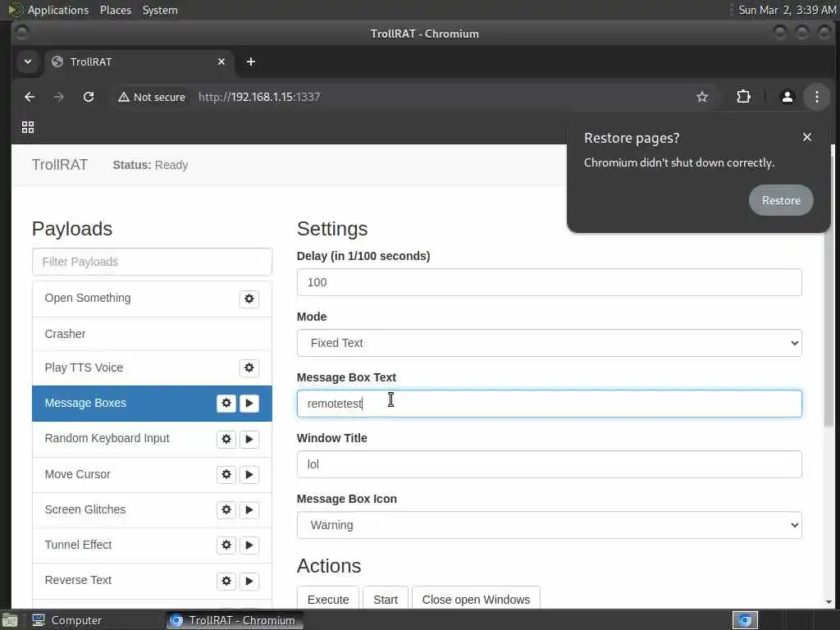840x630 pixels.
Task: Open settings gear for Tunnel Effect
Action: (226, 546)
